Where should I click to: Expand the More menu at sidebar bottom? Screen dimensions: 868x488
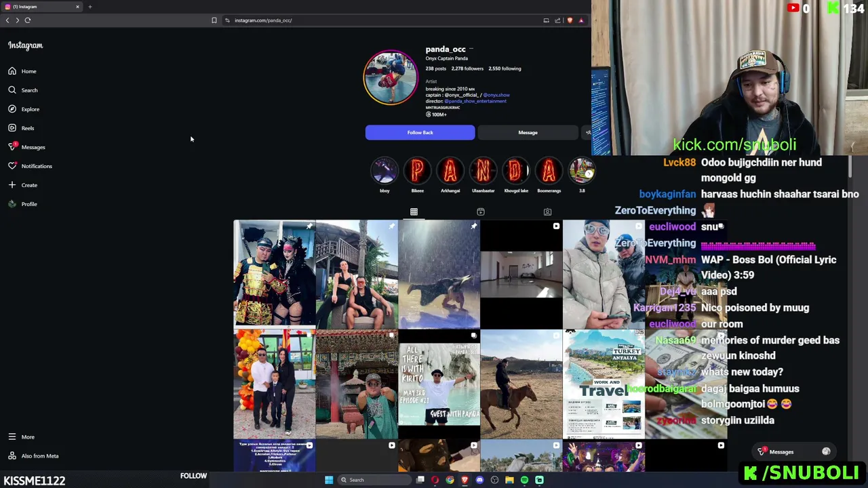point(21,437)
